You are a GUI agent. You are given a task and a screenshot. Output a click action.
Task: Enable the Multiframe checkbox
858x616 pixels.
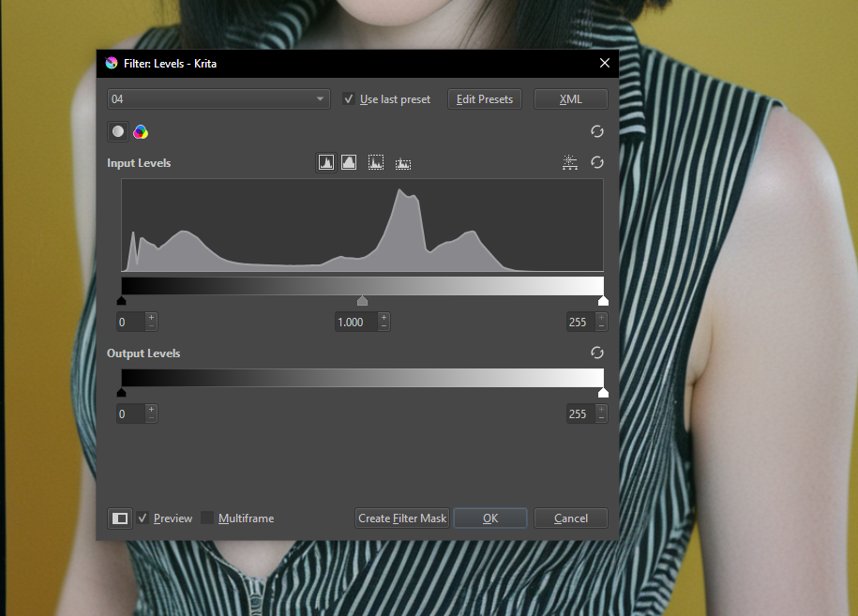coord(207,518)
